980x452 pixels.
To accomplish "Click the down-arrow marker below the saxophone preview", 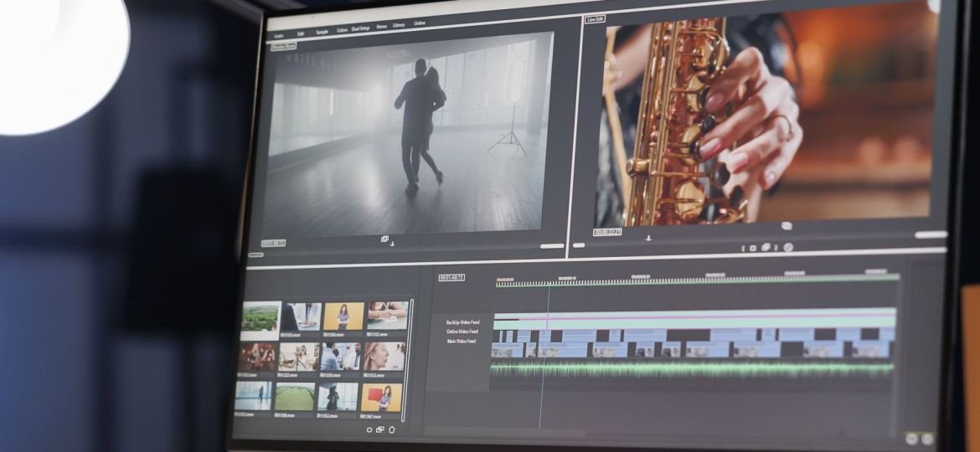I will click(648, 238).
